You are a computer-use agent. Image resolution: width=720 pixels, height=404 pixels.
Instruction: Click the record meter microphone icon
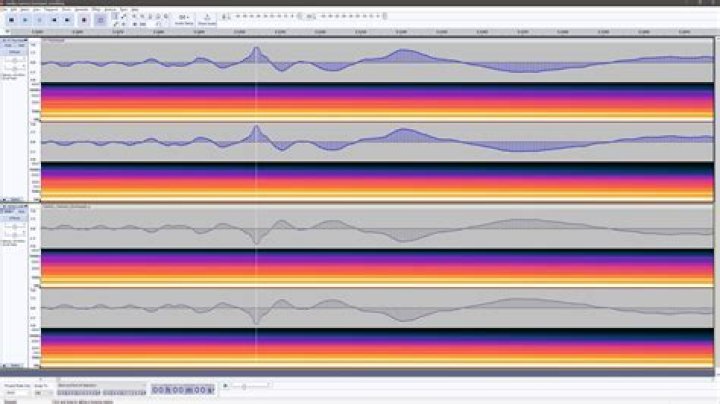click(x=225, y=17)
